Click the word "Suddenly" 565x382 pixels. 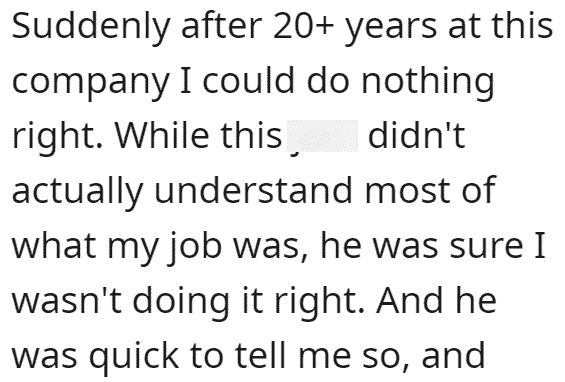point(91,27)
